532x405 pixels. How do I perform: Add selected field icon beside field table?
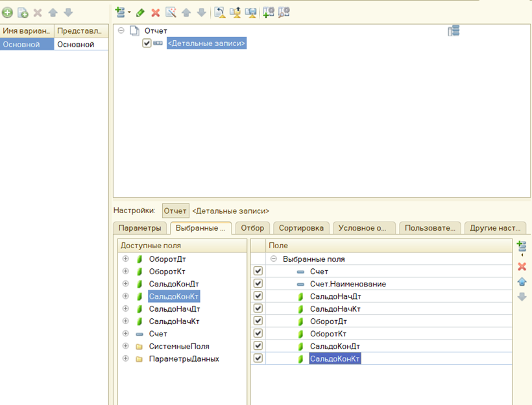coord(522,246)
